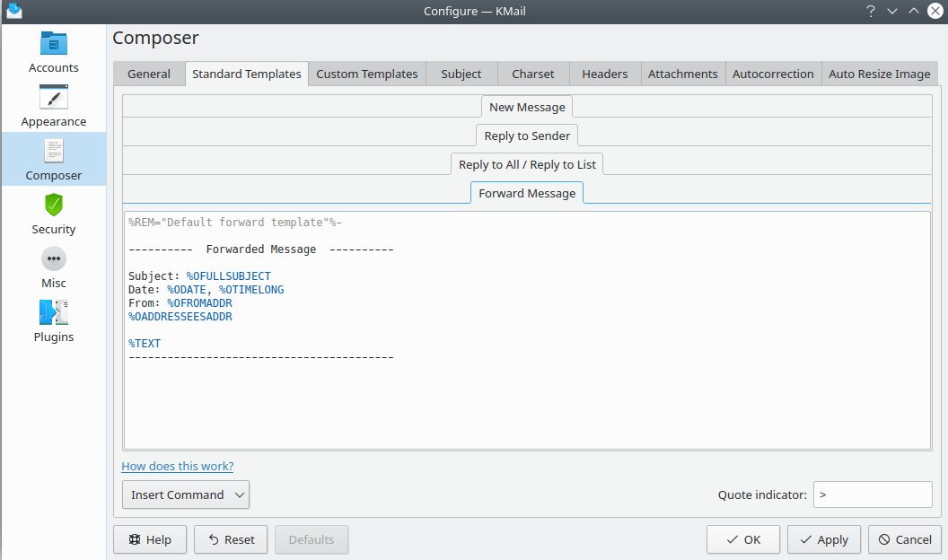
Task: Expand the New Message template section
Action: [x=527, y=107]
